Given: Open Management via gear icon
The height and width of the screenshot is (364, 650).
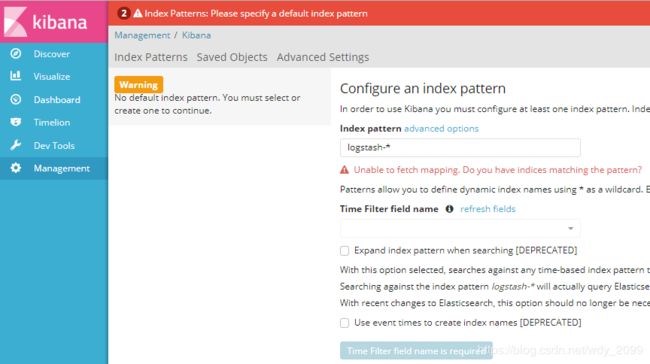Looking at the screenshot, I should [x=16, y=168].
